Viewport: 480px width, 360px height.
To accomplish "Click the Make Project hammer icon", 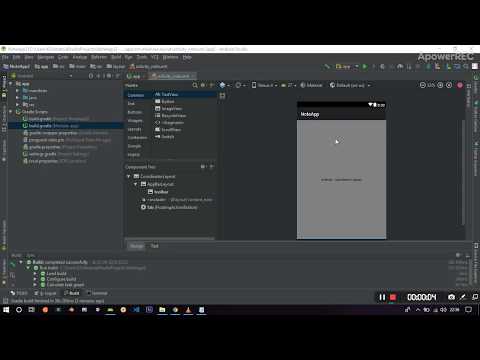I will (327, 67).
